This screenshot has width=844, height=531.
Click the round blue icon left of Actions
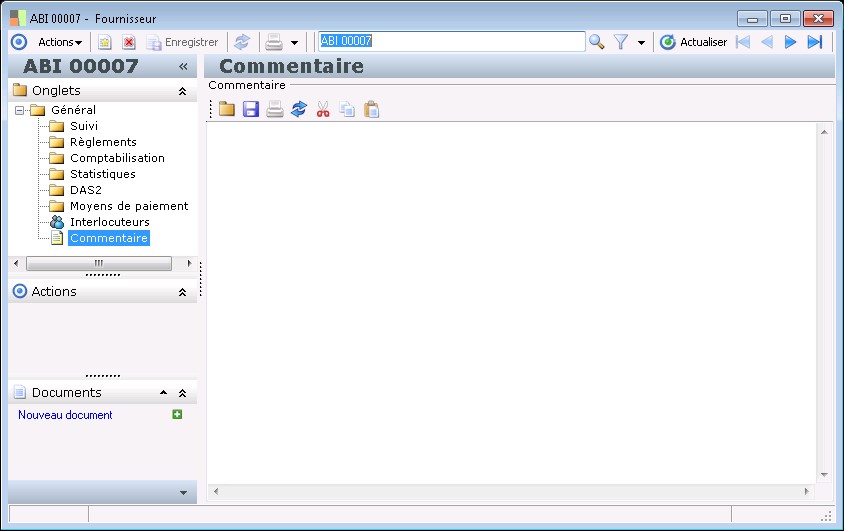tap(19, 42)
